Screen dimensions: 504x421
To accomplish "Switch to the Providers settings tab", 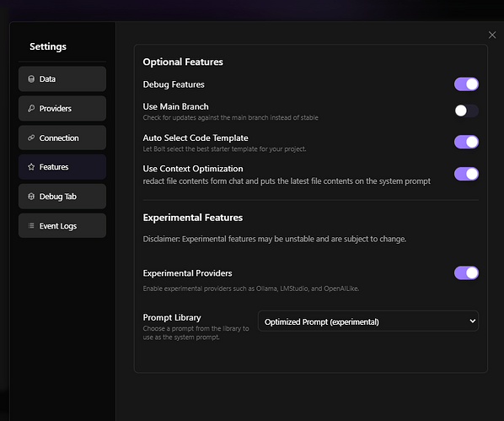I will click(x=62, y=109).
